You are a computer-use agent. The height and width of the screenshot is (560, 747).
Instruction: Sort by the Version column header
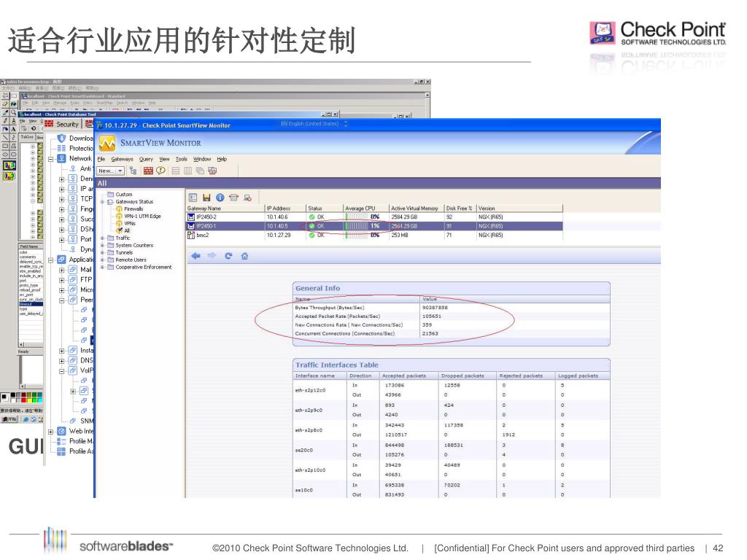pyautogui.click(x=519, y=209)
